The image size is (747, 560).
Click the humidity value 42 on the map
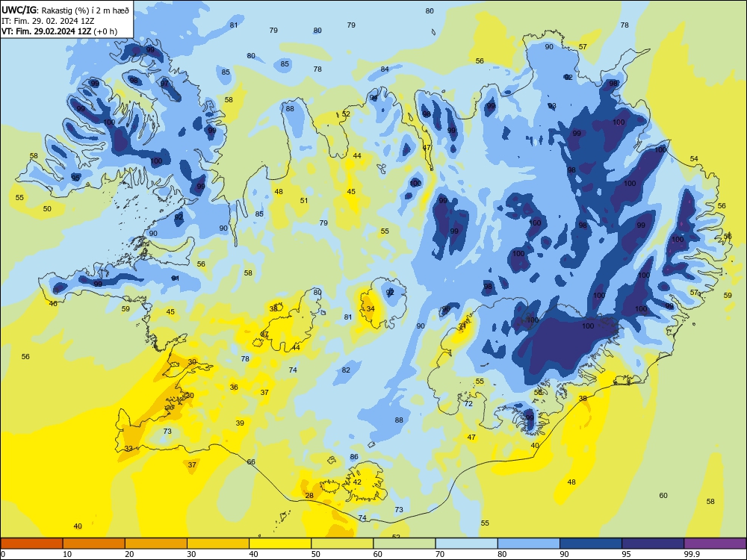[x=357, y=482]
